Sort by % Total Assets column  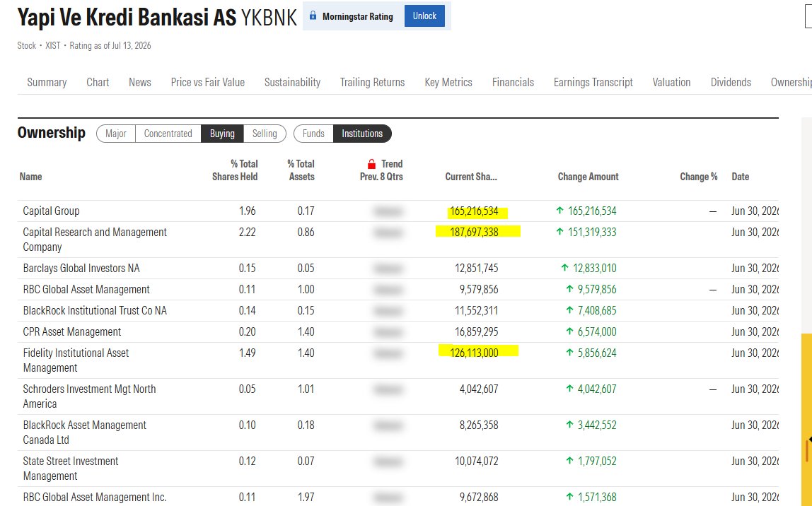tap(301, 170)
